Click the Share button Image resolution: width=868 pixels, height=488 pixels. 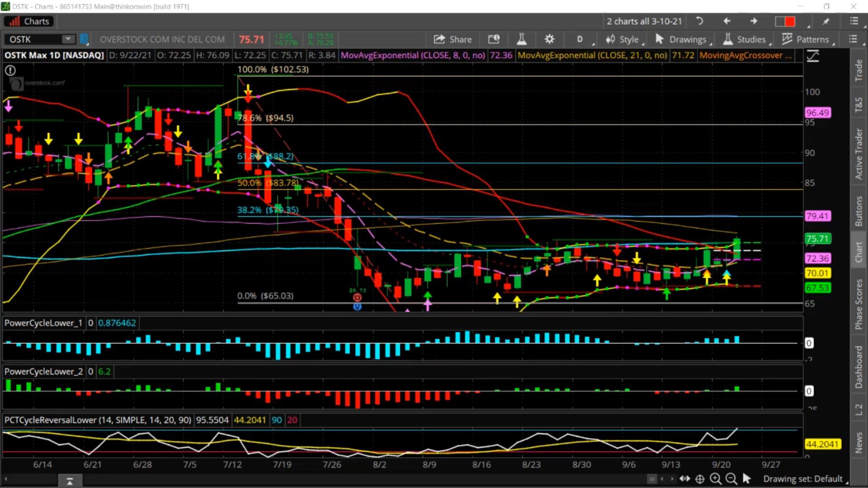[x=453, y=39]
